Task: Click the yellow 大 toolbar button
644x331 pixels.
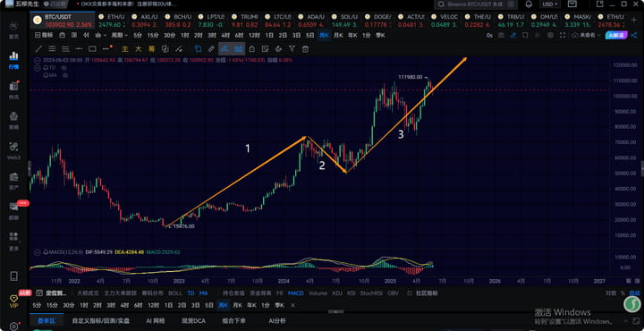Action: pos(139,49)
